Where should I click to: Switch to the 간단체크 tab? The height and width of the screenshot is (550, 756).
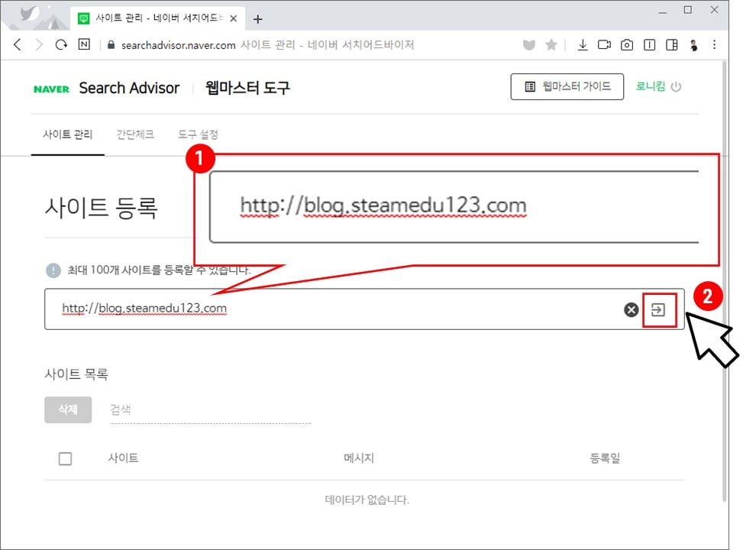tap(135, 134)
